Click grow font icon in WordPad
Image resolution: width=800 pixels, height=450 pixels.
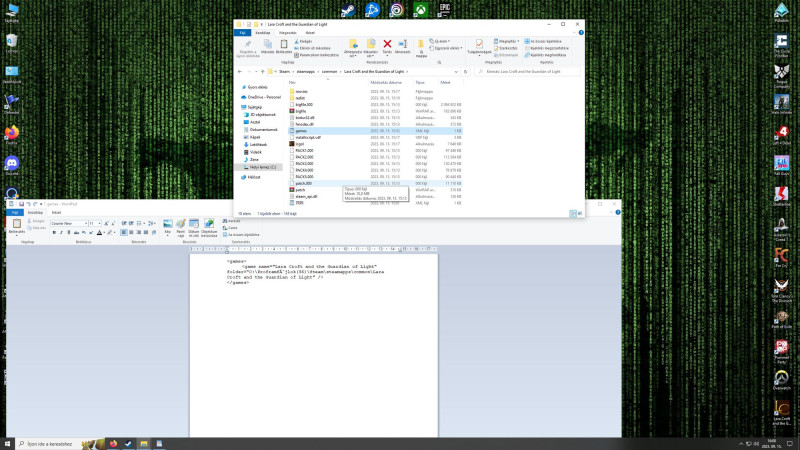tap(107, 223)
